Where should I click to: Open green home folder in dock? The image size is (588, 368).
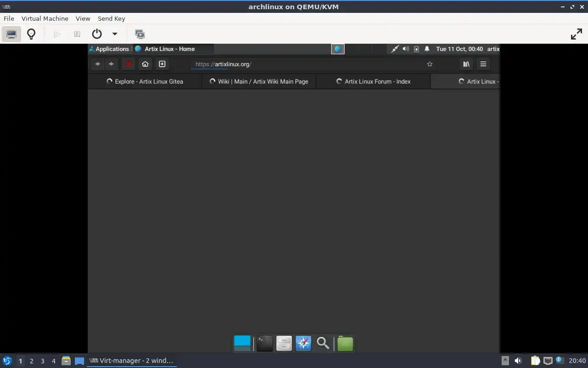[345, 343]
